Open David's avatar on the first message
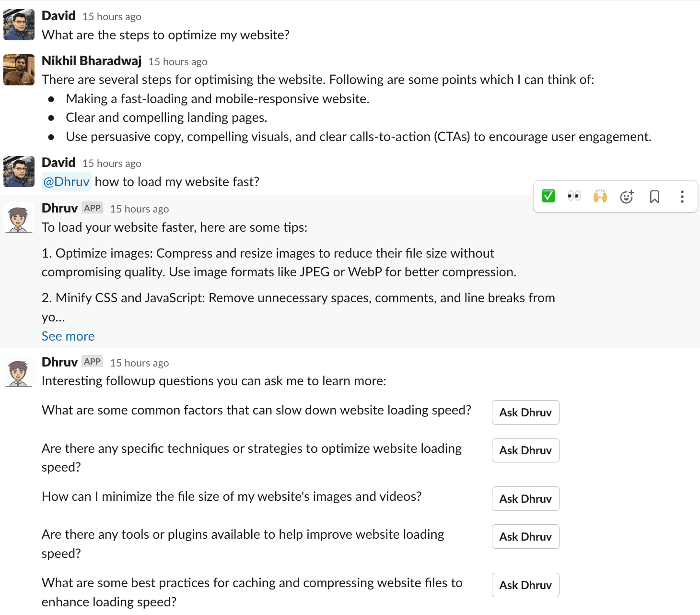 coord(19,25)
